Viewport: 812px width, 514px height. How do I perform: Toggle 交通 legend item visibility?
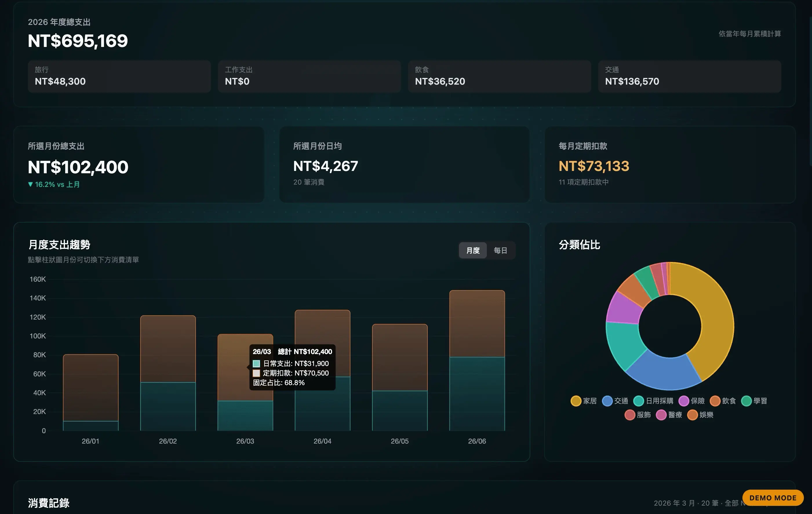[607, 401]
